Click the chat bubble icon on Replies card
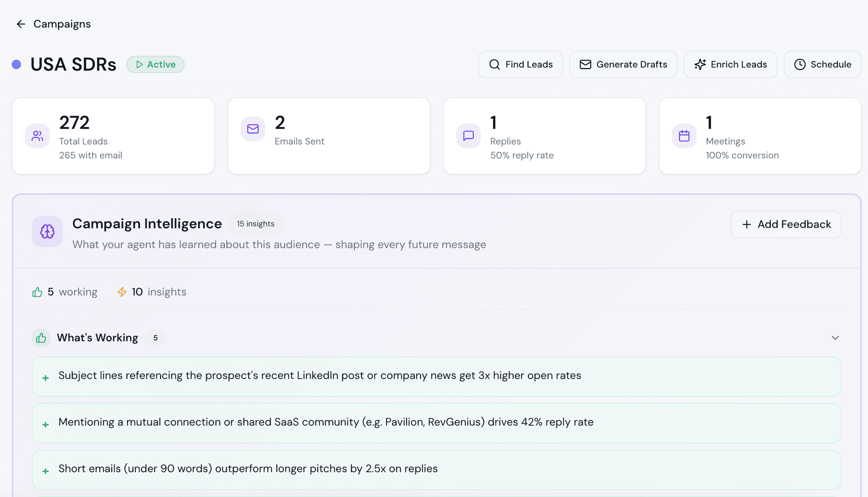The height and width of the screenshot is (497, 868). click(x=468, y=136)
